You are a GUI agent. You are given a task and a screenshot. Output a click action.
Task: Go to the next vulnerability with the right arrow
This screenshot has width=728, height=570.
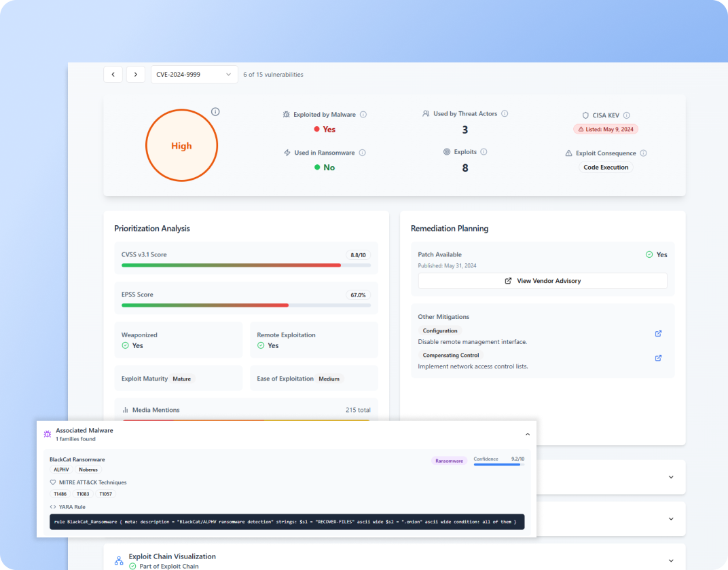tap(136, 74)
